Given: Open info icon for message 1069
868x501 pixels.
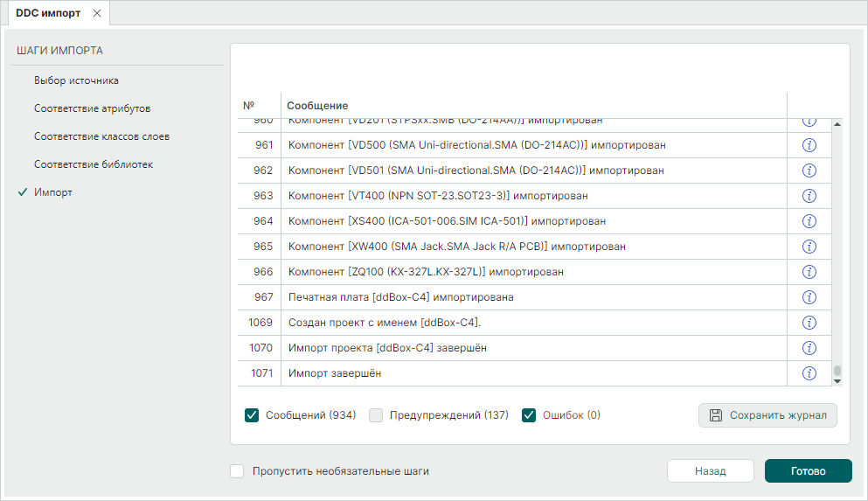Looking at the screenshot, I should coord(809,323).
